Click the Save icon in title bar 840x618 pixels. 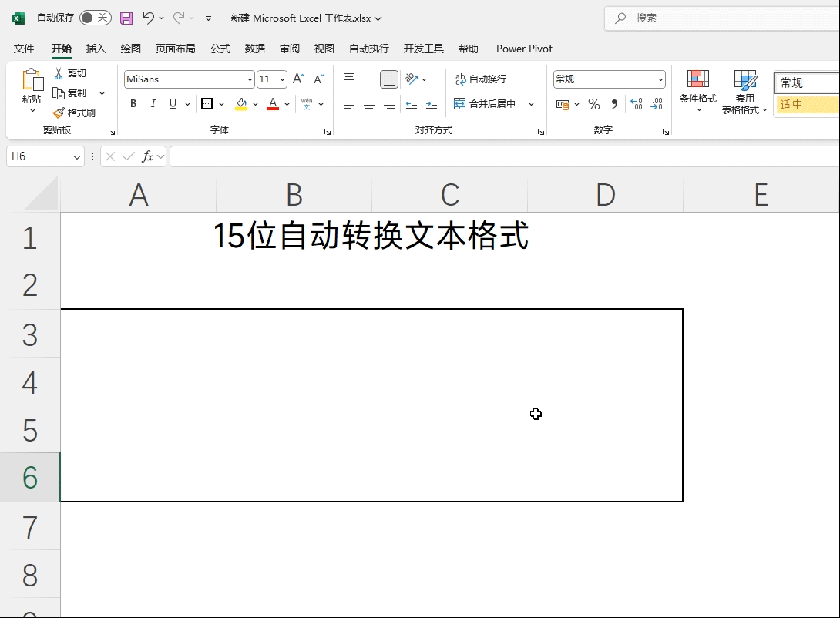(126, 18)
